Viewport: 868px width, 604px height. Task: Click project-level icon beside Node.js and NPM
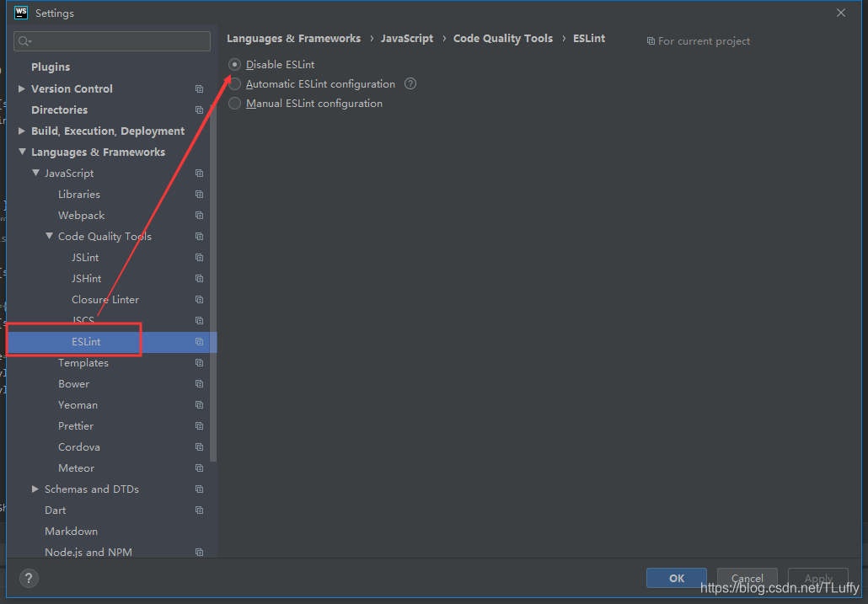199,552
